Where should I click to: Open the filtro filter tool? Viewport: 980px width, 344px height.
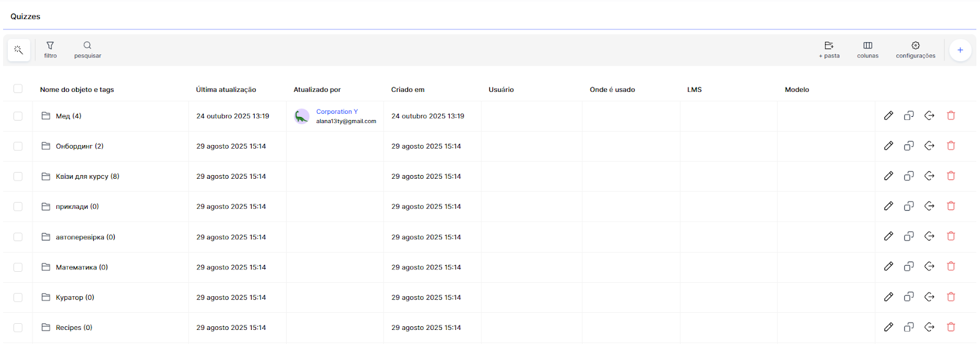click(50, 50)
